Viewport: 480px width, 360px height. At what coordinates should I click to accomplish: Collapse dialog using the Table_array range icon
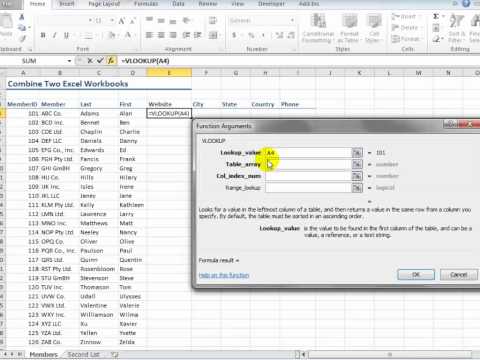(x=357, y=164)
